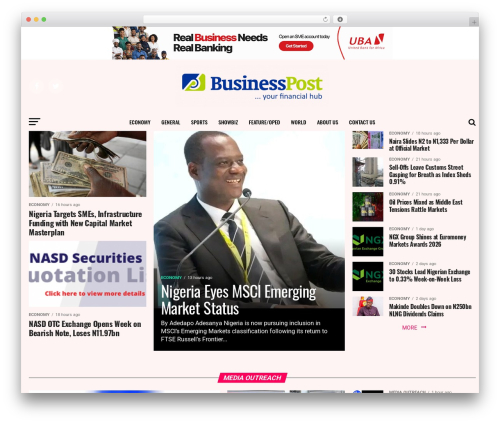Open new browser tab plus button
The image size is (500, 423).
(x=474, y=22)
